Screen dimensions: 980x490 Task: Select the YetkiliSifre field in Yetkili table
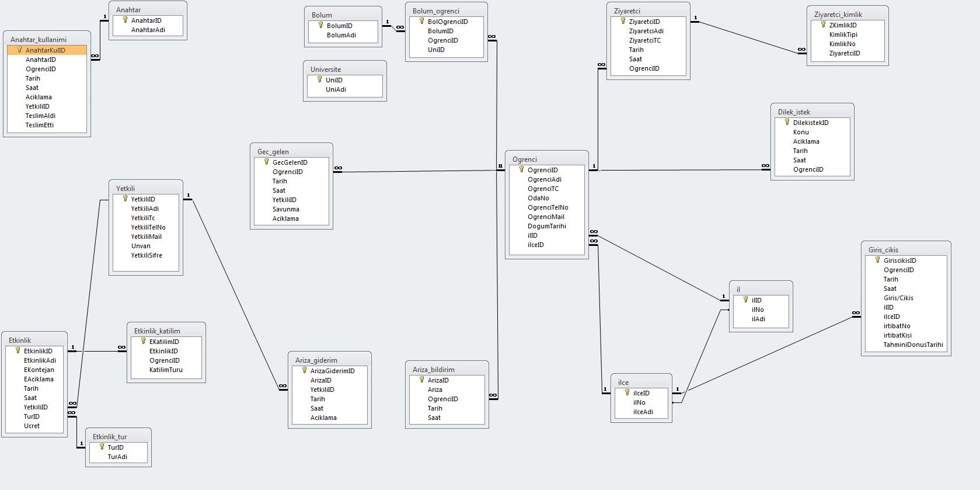(147, 255)
